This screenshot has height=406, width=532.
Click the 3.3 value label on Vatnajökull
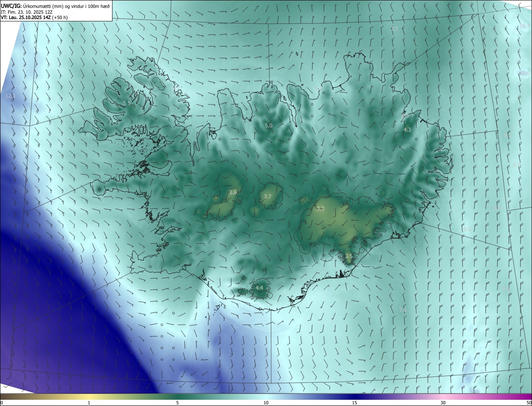click(x=320, y=208)
